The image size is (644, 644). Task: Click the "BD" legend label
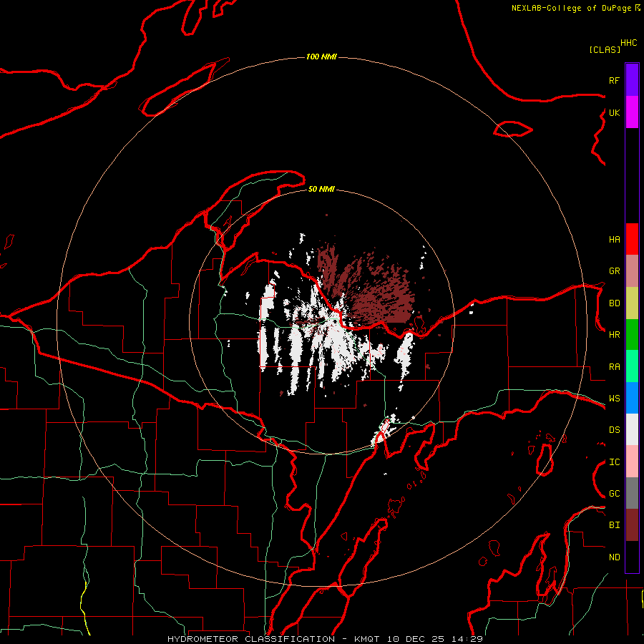click(x=614, y=303)
